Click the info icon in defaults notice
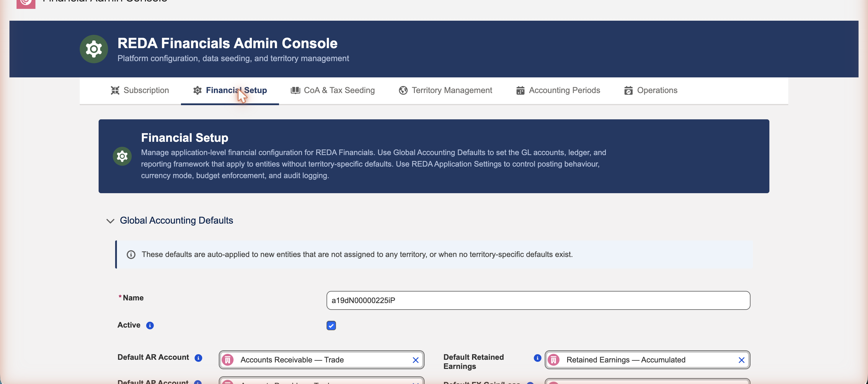 tap(131, 255)
